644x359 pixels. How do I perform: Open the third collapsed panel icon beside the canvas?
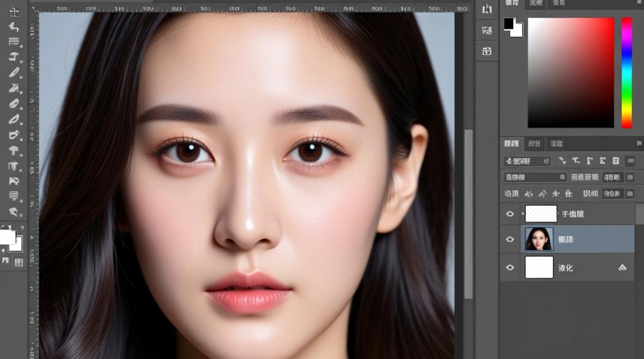point(487,51)
